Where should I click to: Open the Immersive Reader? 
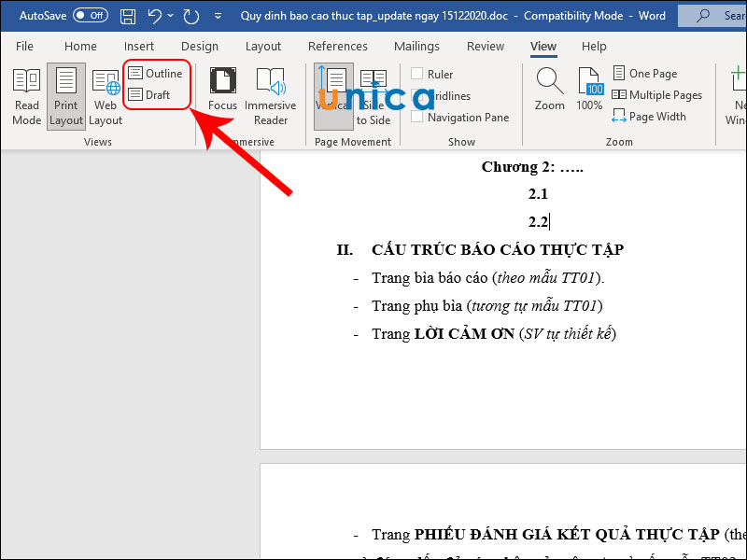coord(270,93)
